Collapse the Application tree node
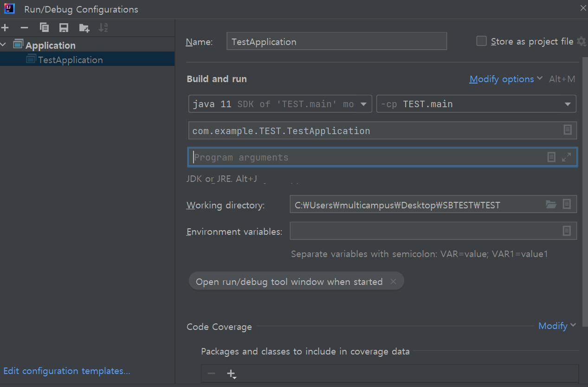Image resolution: width=588 pixels, height=387 pixels. (4, 45)
